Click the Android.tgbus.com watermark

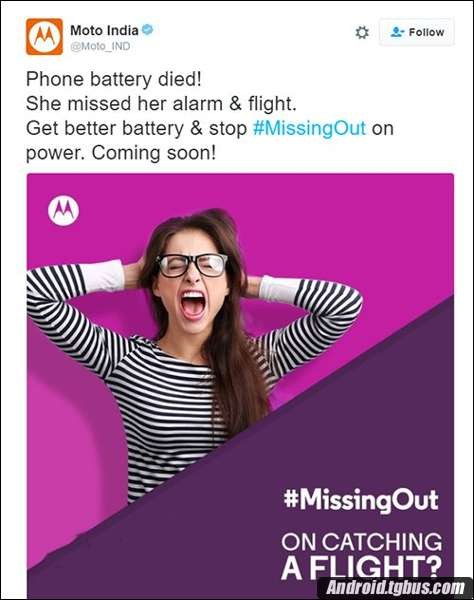click(396, 587)
